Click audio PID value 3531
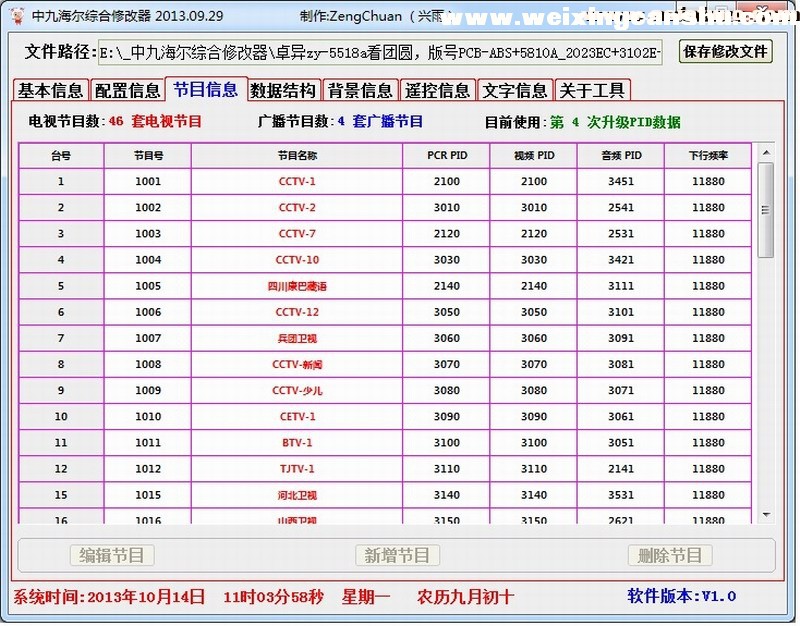The width and height of the screenshot is (800, 626). pos(621,495)
